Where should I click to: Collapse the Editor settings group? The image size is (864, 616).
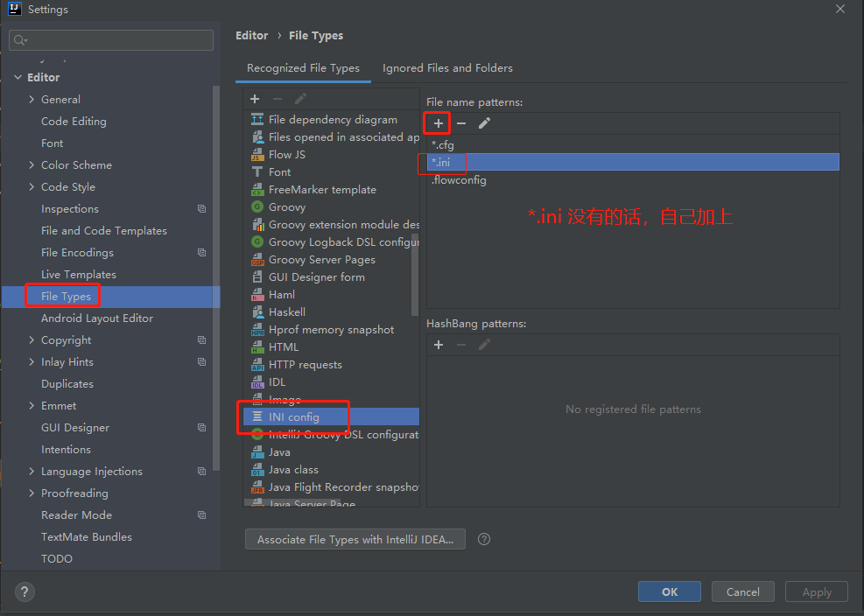(x=18, y=78)
